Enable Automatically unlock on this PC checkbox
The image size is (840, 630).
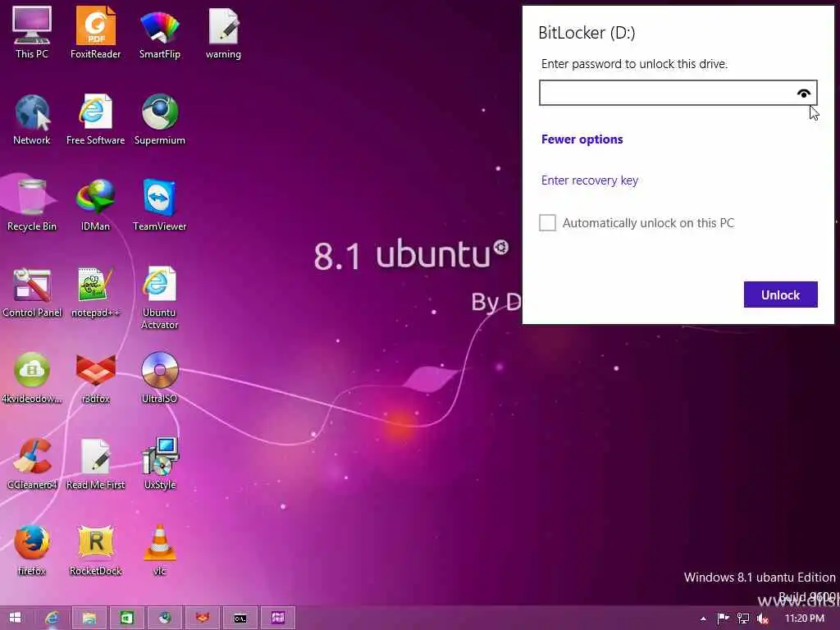pos(547,223)
